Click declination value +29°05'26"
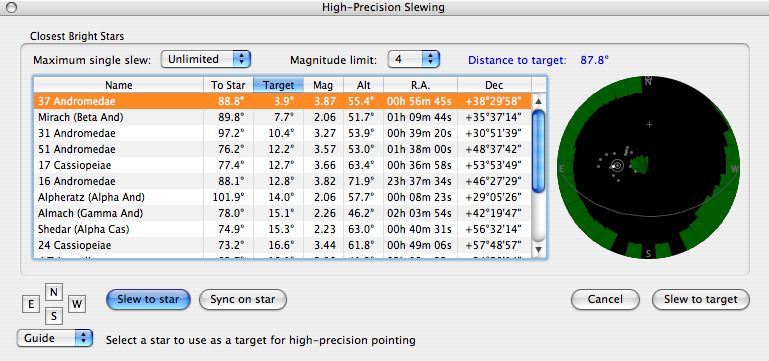The height and width of the screenshot is (361, 769). pyautogui.click(x=494, y=197)
